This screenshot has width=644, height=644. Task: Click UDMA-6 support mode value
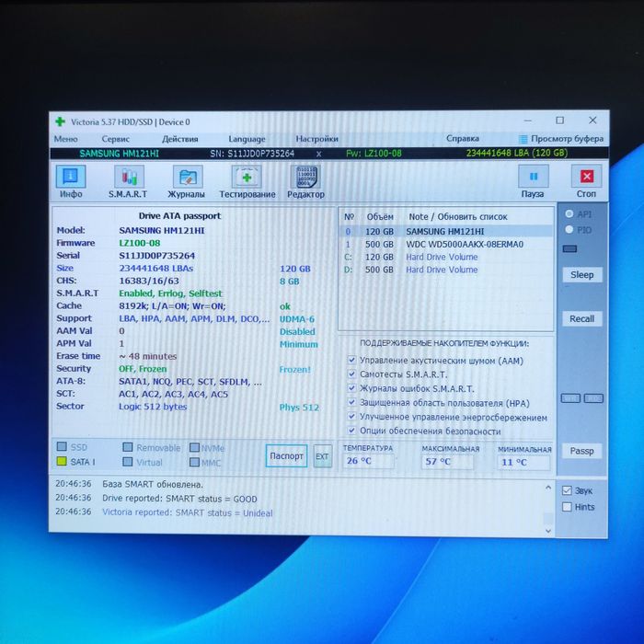point(297,319)
